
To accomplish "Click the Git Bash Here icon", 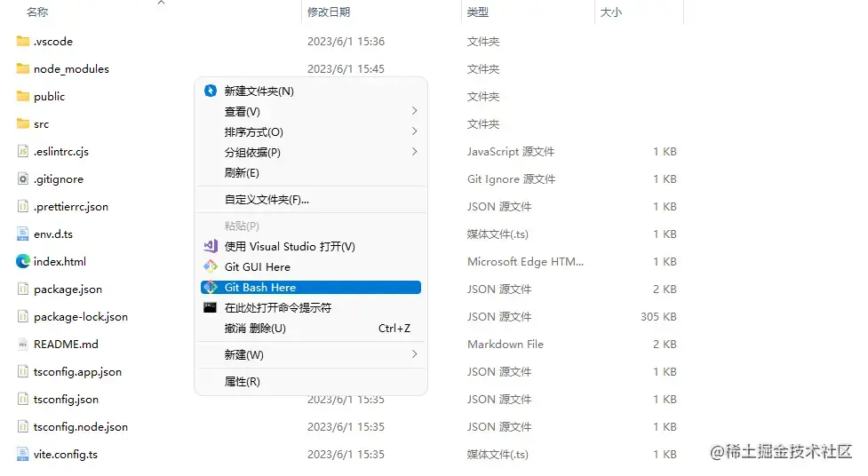I will click(x=211, y=287).
